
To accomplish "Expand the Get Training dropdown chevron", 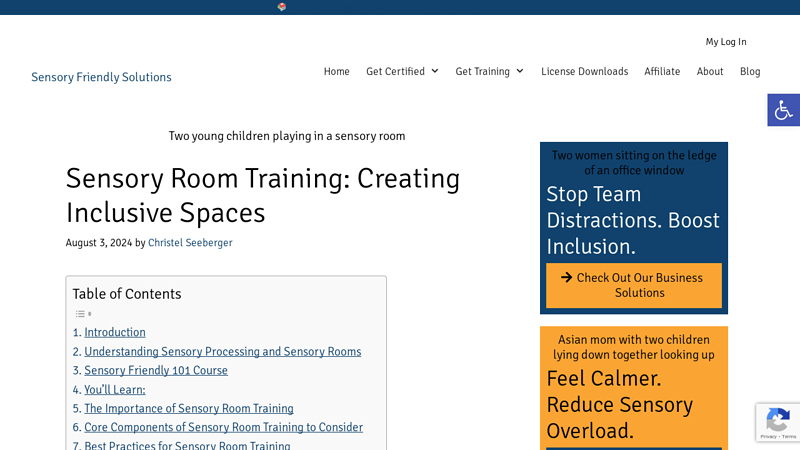I will pos(520,71).
